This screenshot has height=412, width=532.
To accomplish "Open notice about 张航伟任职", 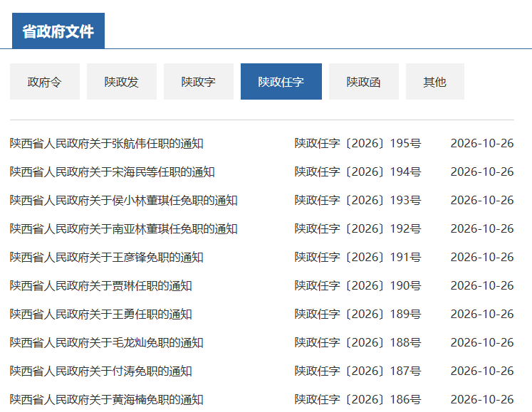I will tap(107, 144).
